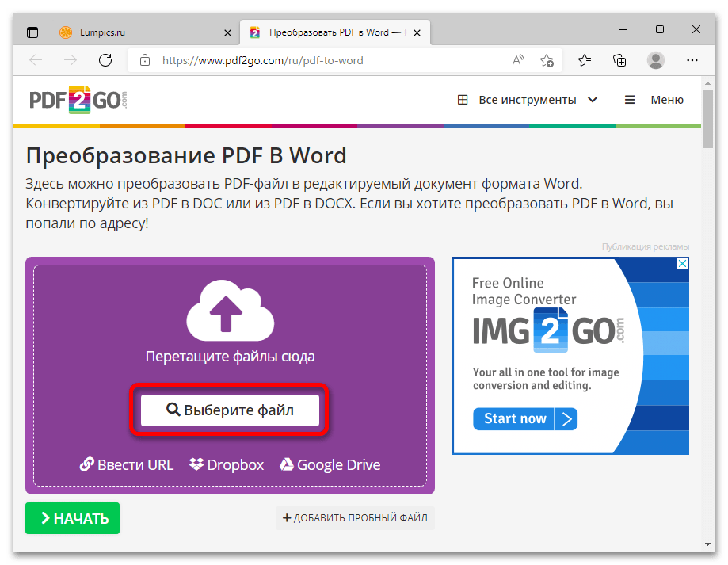Click the scrollbar up arrow

[707, 83]
